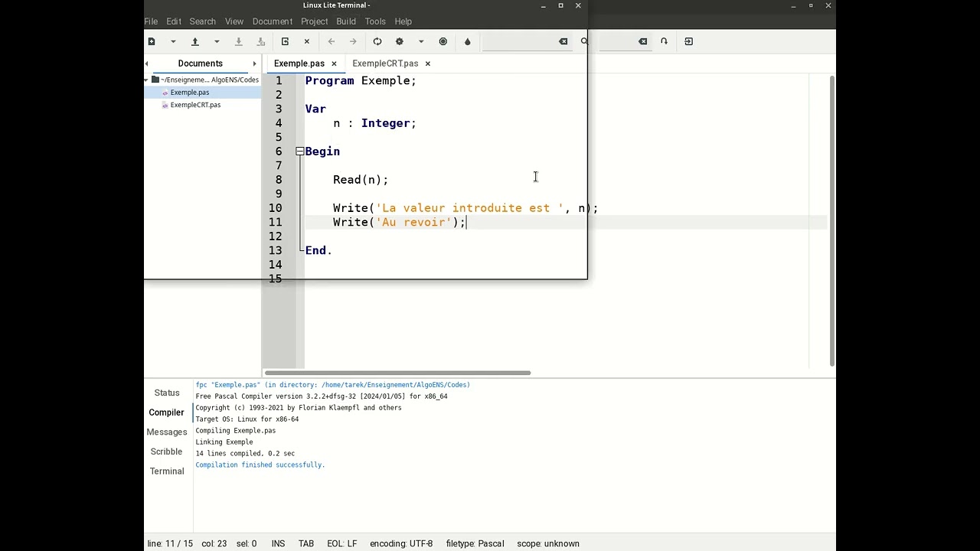Reload the current file from disk
The width and height of the screenshot is (980, 551).
point(285,41)
